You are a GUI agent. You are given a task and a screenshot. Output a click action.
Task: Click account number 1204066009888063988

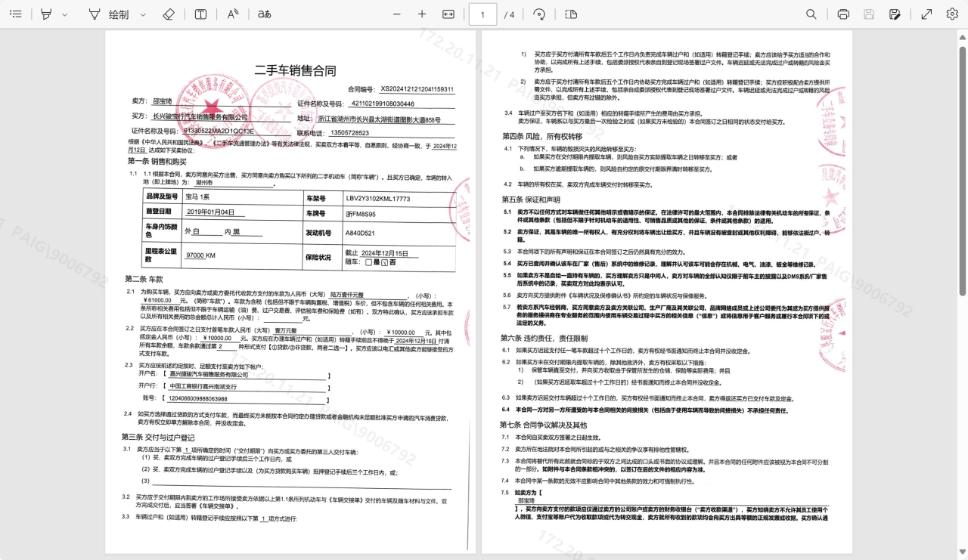[197, 398]
